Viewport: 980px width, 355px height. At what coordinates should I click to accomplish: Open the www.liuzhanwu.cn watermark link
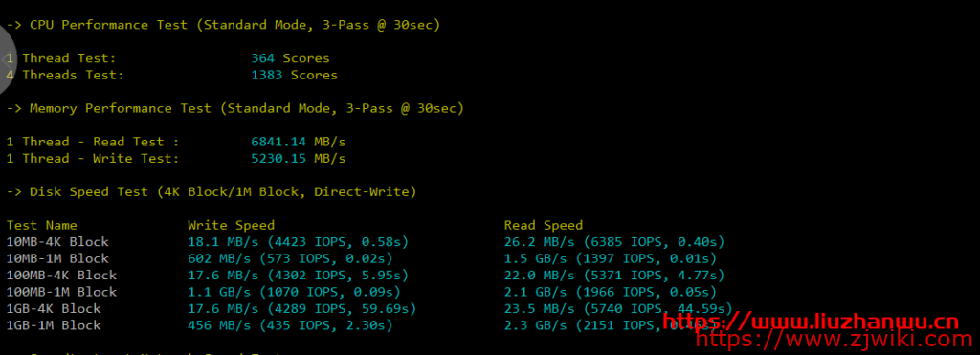pyautogui.click(x=811, y=322)
